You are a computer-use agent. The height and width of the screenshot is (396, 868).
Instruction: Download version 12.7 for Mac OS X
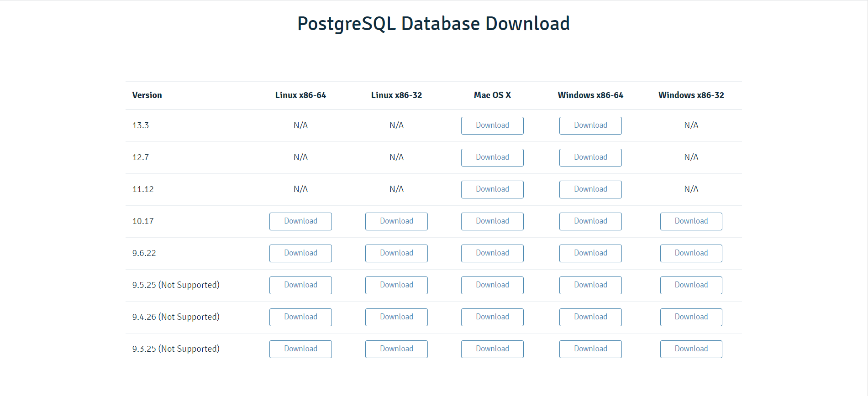(492, 157)
